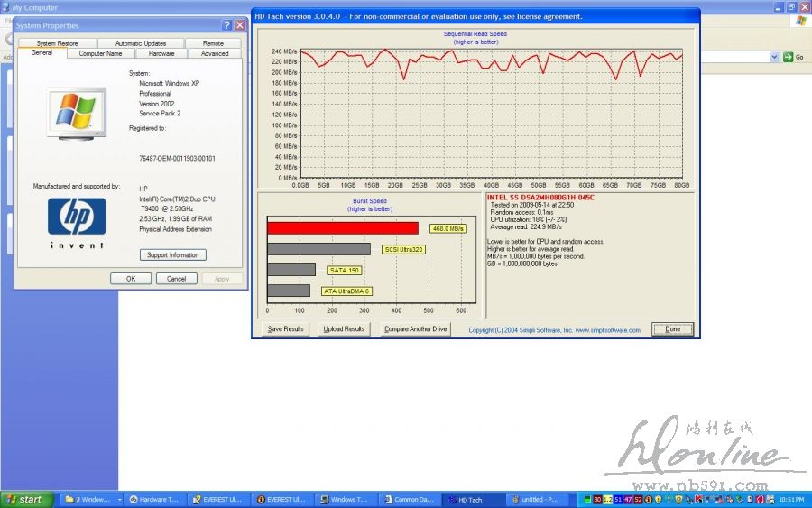The height and width of the screenshot is (508, 812).
Task: Expand the address bar dropdown arrow
Action: click(x=774, y=57)
